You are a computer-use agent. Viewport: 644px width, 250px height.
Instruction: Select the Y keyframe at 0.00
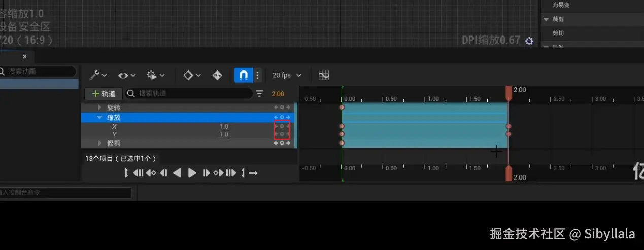[x=342, y=134]
